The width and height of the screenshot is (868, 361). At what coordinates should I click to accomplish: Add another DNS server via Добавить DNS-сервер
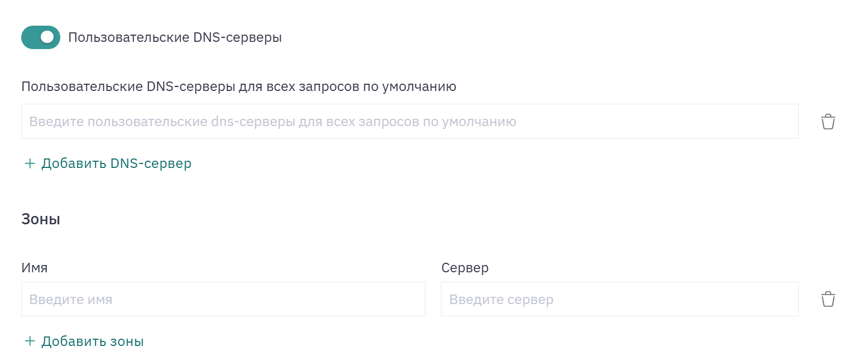[108, 163]
